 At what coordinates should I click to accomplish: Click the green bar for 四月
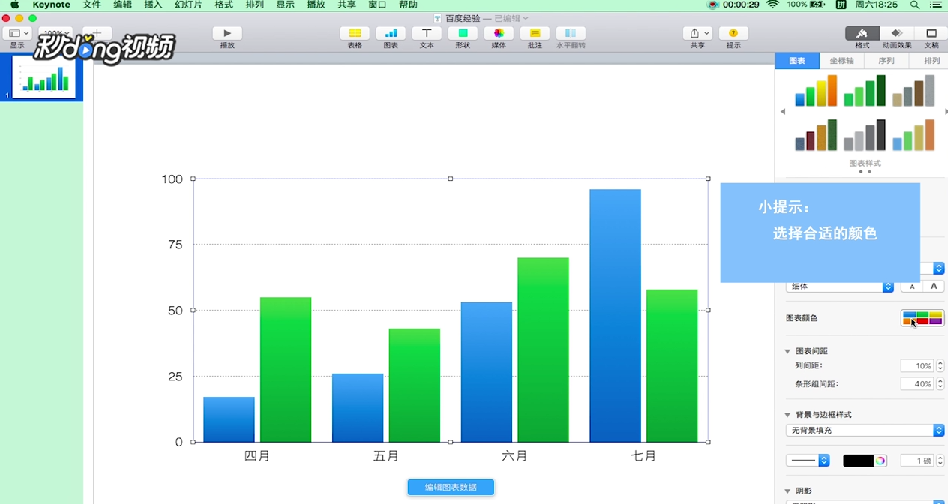point(285,369)
